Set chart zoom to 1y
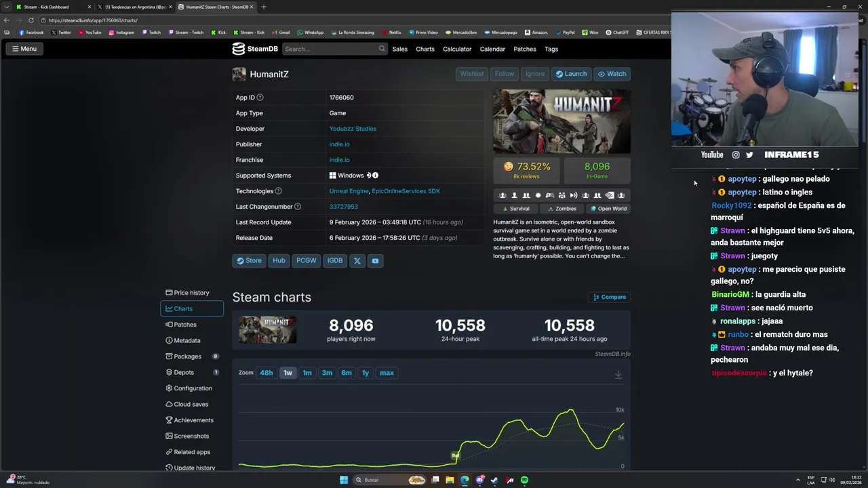868x488 pixels. coord(366,373)
